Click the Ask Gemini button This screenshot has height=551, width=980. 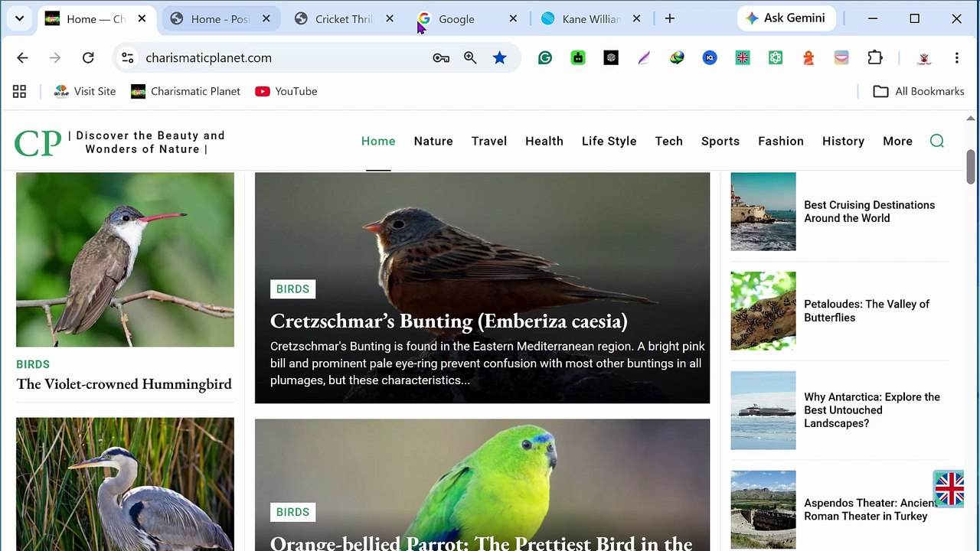tap(786, 18)
